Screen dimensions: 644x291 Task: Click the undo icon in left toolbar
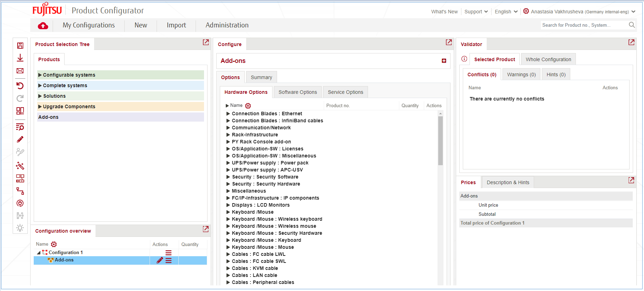[20, 85]
